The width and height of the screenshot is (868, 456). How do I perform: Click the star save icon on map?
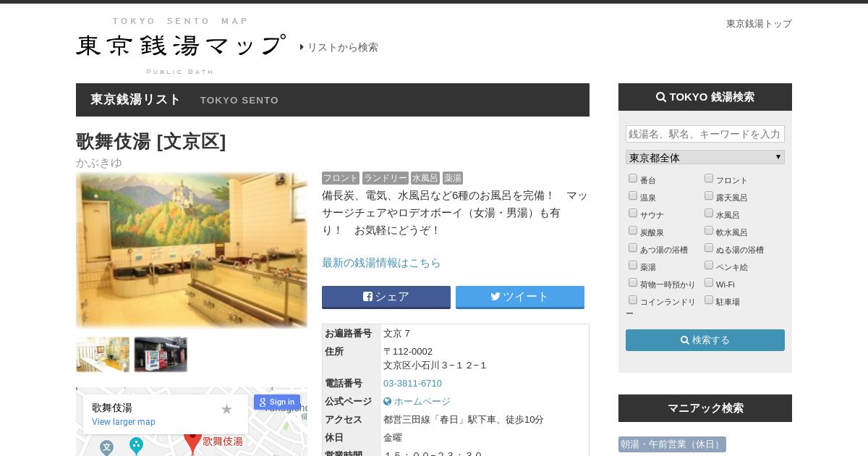click(x=226, y=410)
